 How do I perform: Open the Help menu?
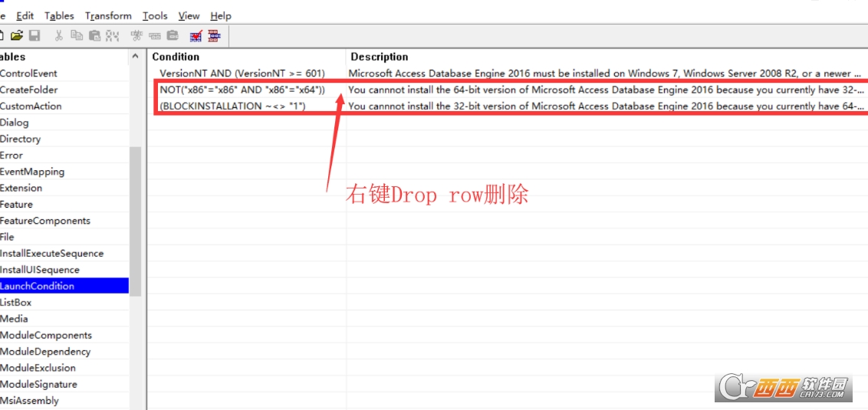[x=221, y=16]
